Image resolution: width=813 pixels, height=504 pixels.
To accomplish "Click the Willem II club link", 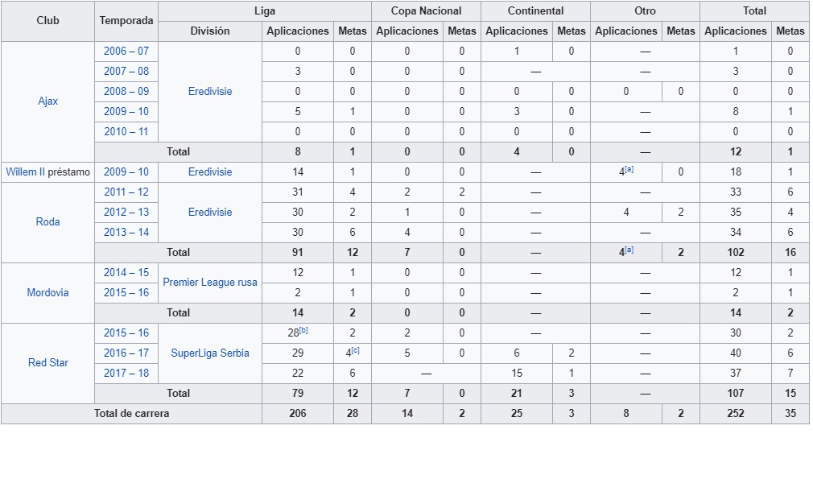I will pos(25,172).
